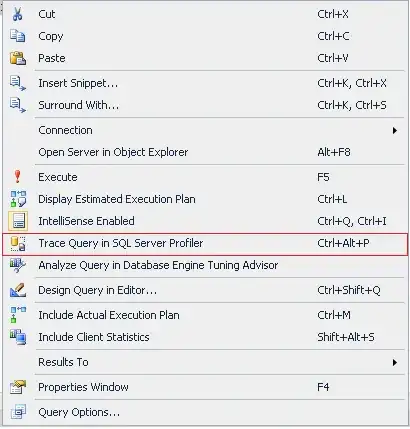Select Trace Query in SQL Server Profiler

(x=205, y=243)
